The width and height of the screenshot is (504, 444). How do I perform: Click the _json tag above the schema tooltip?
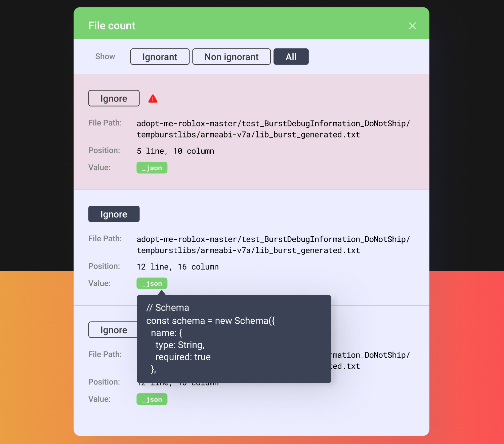(x=152, y=283)
